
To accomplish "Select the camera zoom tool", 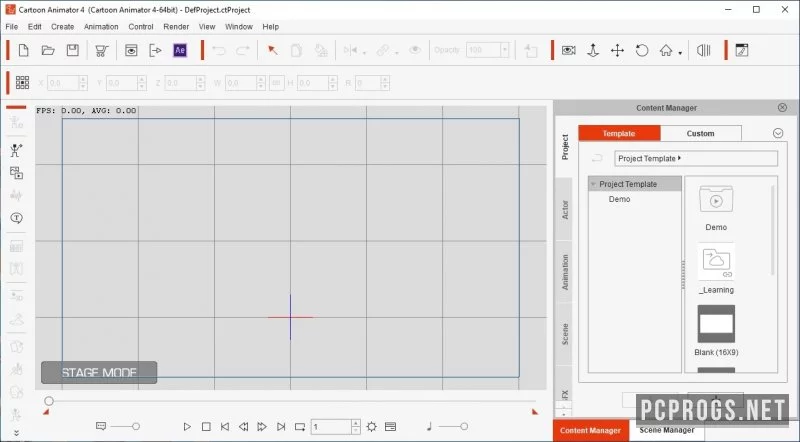I will pos(593,50).
